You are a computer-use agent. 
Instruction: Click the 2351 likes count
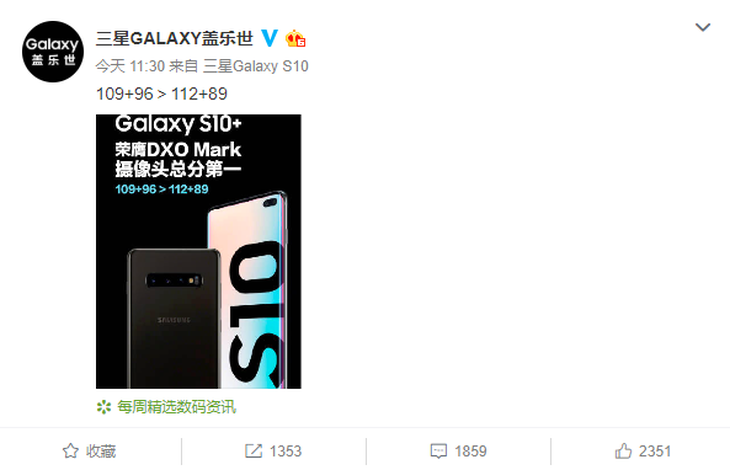point(655,451)
